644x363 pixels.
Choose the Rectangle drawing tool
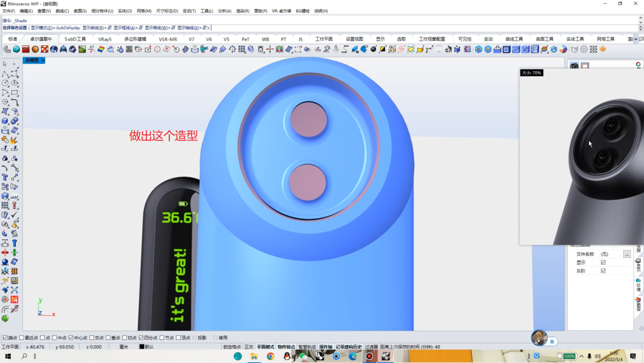(x=14, y=93)
